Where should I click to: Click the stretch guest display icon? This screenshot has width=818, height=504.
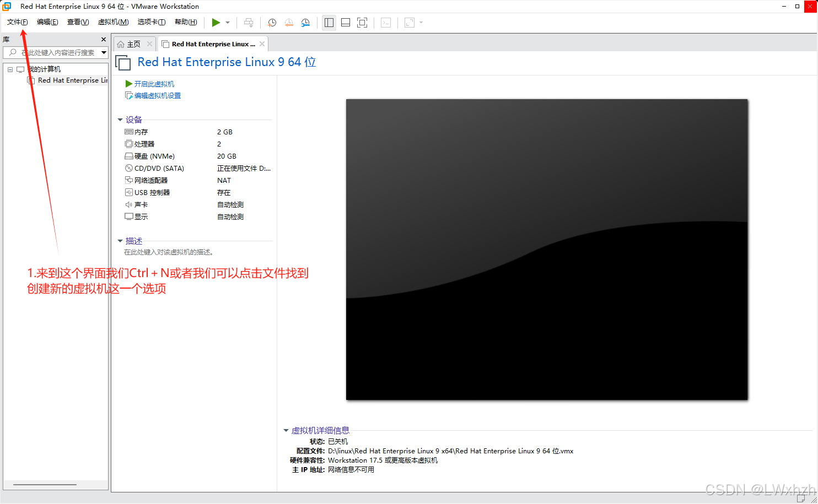pyautogui.click(x=410, y=23)
